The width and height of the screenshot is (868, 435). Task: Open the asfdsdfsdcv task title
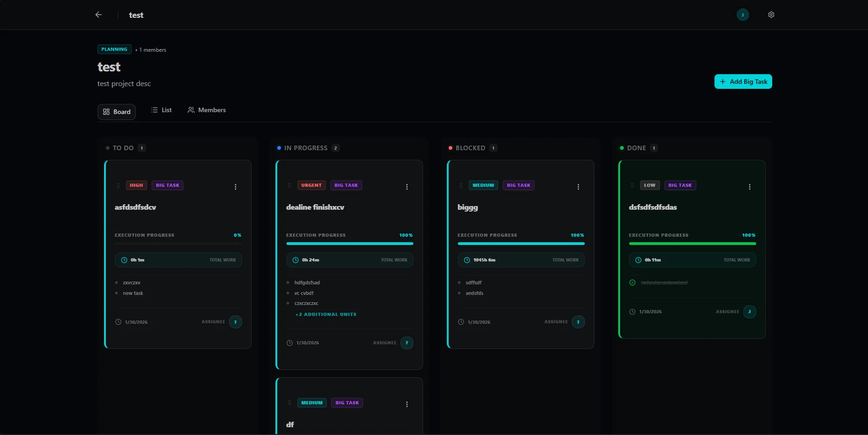(135, 207)
